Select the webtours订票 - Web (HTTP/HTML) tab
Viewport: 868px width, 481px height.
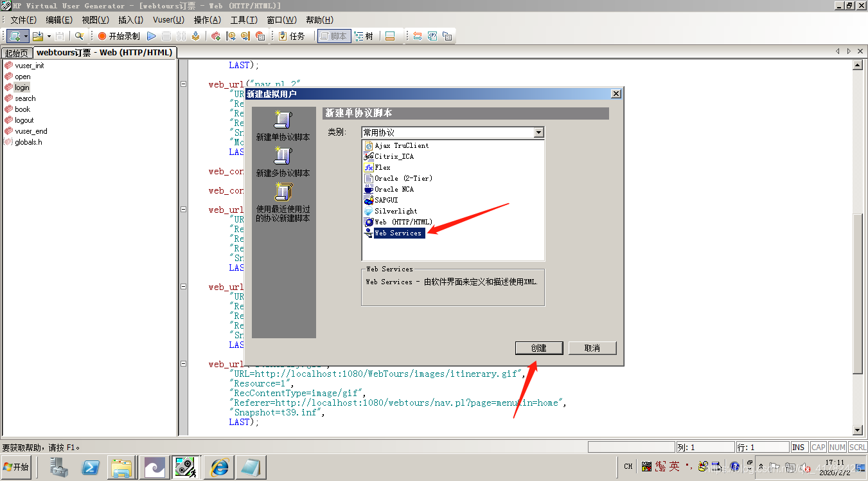[x=104, y=52]
